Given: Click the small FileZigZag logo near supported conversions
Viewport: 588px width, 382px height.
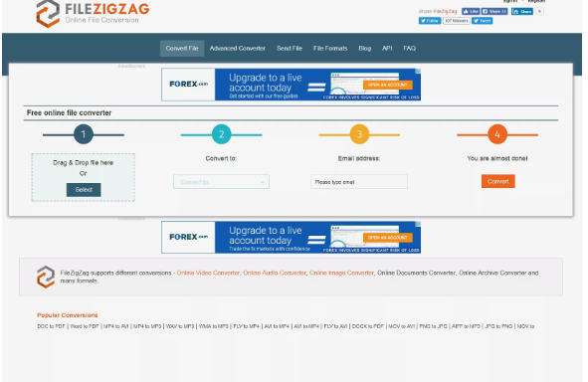Looking at the screenshot, I should [x=46, y=277].
